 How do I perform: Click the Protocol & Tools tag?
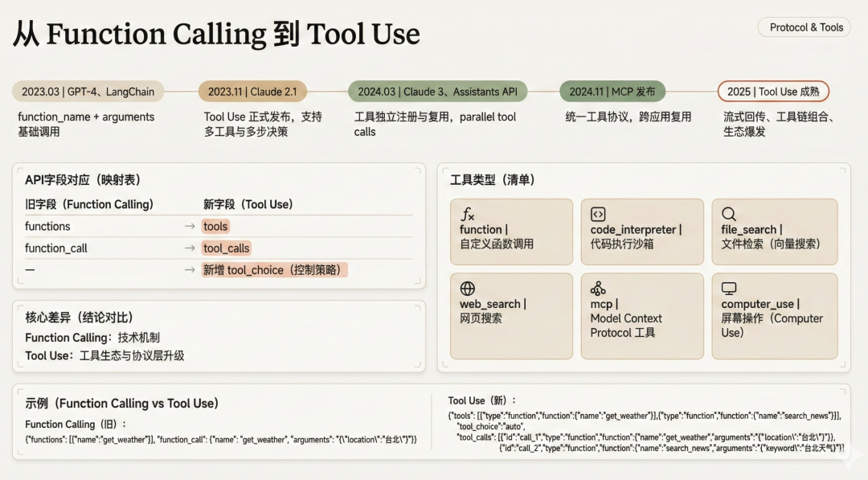click(x=806, y=27)
